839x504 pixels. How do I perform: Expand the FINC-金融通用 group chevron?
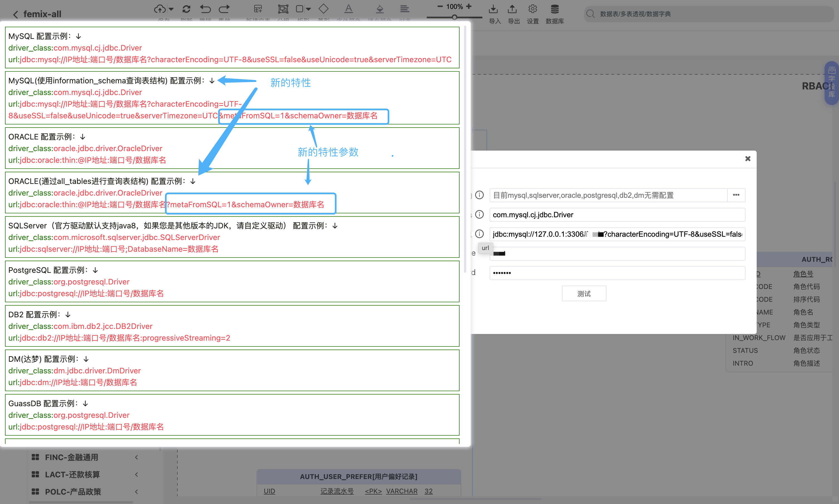136,457
